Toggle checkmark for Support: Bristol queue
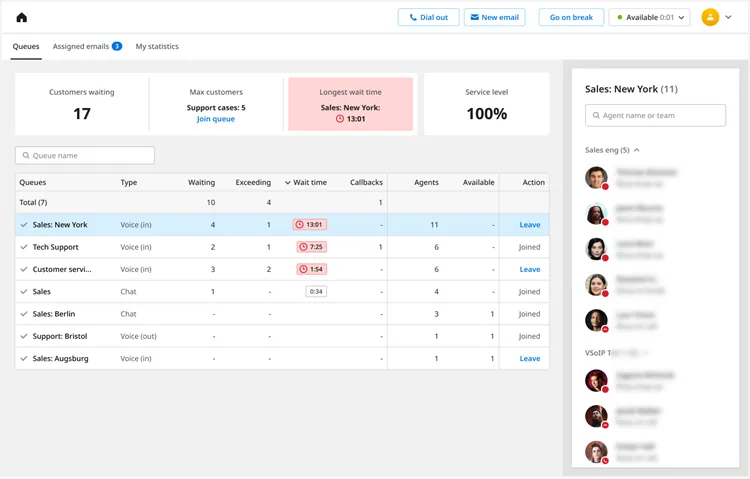The image size is (750, 479). click(24, 336)
